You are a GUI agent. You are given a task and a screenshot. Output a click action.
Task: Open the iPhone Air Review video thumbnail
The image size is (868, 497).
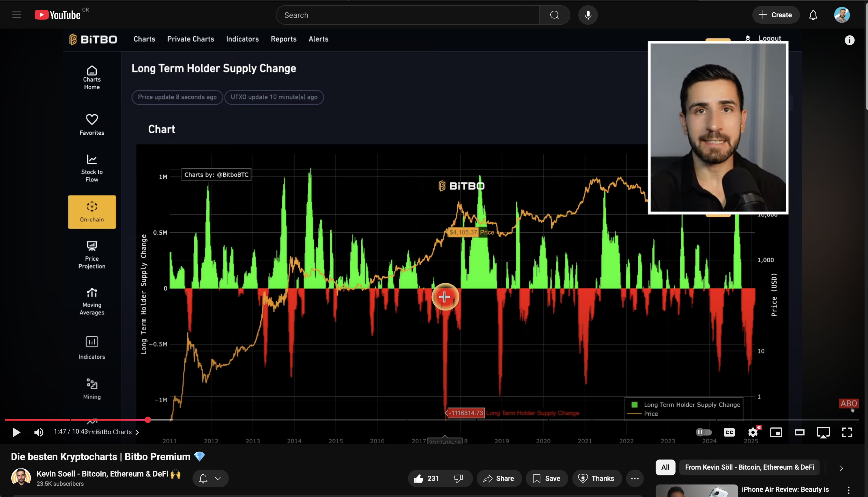click(x=696, y=491)
